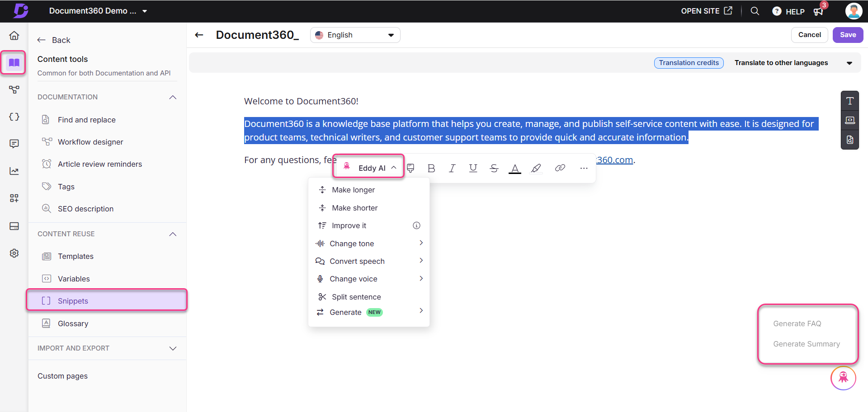Image resolution: width=868 pixels, height=412 pixels.
Task: Open the highlight color marker tool
Action: point(536,168)
